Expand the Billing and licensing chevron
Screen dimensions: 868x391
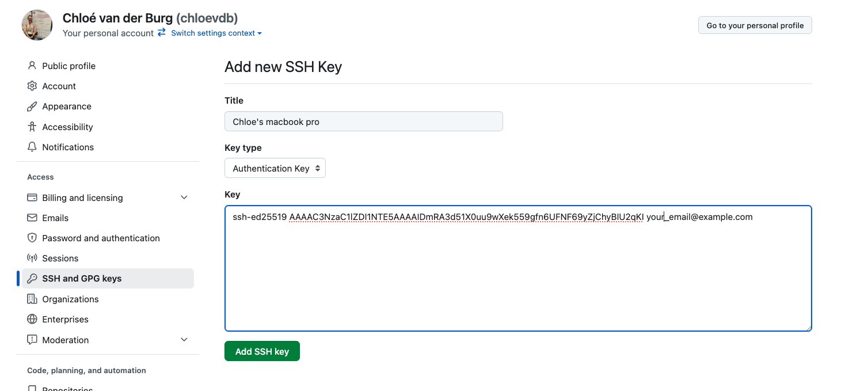coord(184,198)
